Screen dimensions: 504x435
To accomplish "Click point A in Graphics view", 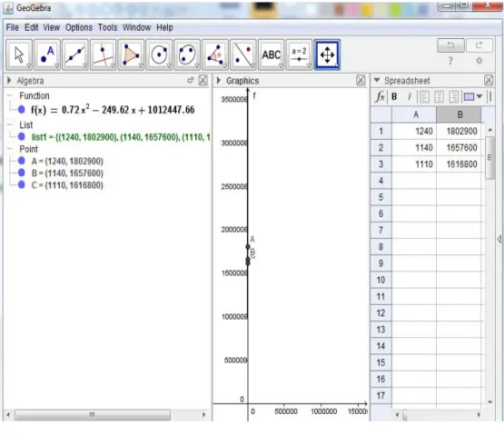I will (248, 247).
